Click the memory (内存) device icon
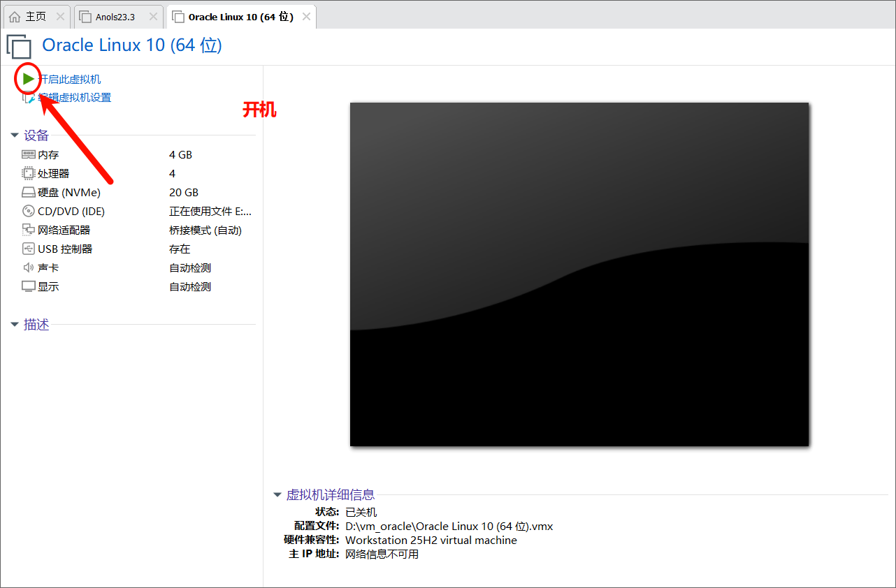The height and width of the screenshot is (588, 896). point(29,154)
